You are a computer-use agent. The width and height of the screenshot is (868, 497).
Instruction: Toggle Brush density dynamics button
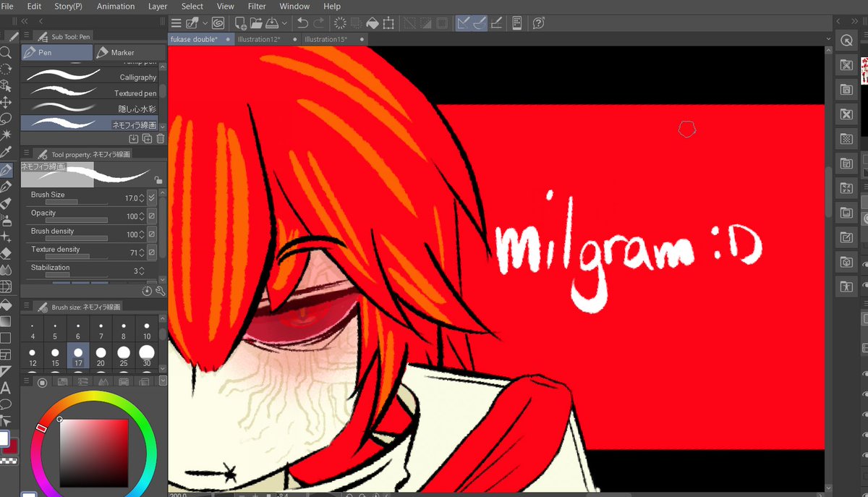pyautogui.click(x=152, y=234)
